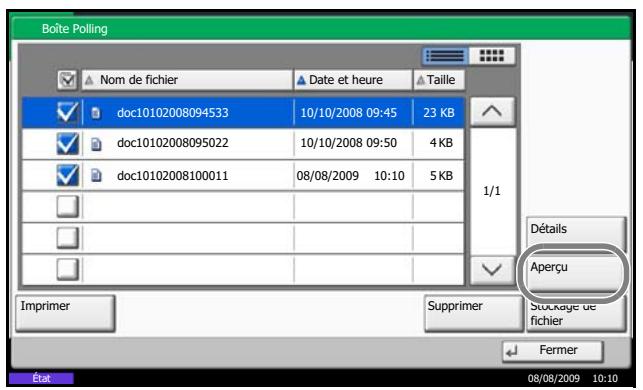This screenshot has height=390, width=643.
Task: Click document icon of doc10102008094533
Action: pos(96,113)
